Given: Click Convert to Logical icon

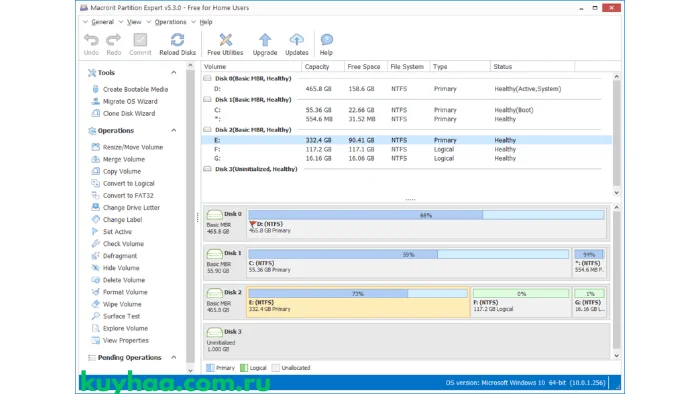Looking at the screenshot, I should tap(95, 183).
